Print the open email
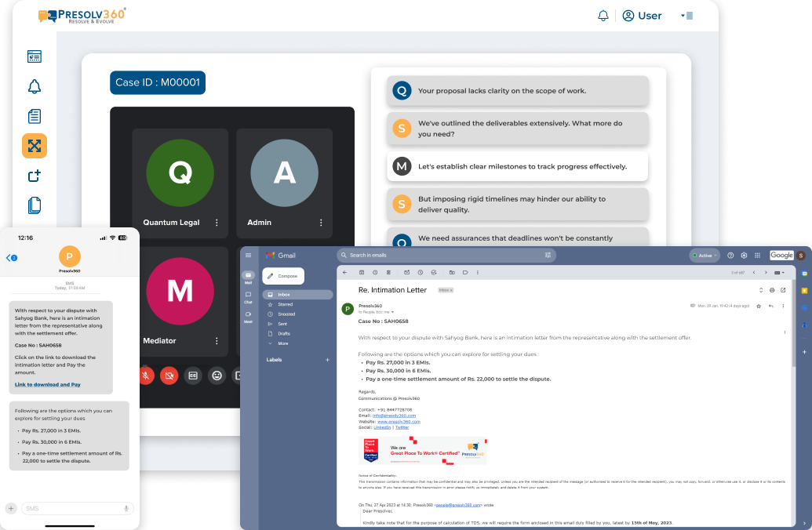Viewport: 812px width, 530px height. click(x=772, y=290)
